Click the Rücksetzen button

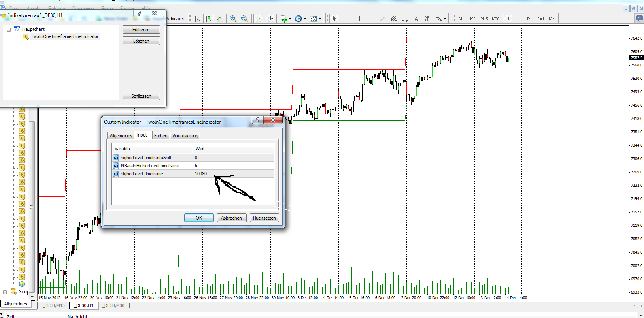tap(264, 218)
